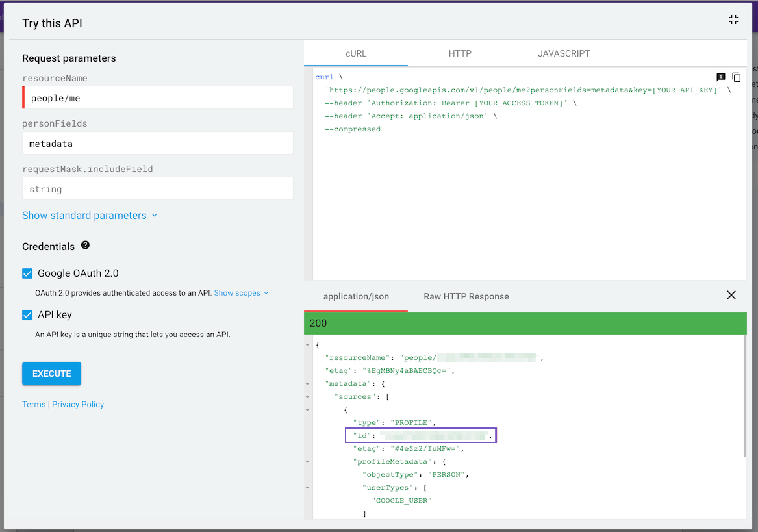Exit fullscreen of Try this API panel

click(x=733, y=19)
